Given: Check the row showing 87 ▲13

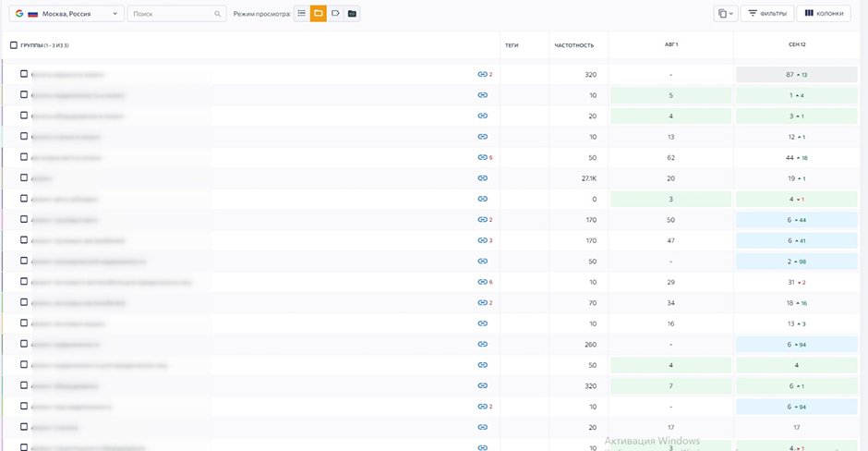Looking at the screenshot, I should tap(24, 74).
